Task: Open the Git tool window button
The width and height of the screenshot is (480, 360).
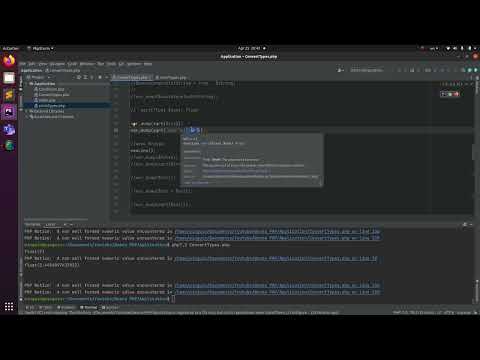Action: pyautogui.click(x=30, y=307)
